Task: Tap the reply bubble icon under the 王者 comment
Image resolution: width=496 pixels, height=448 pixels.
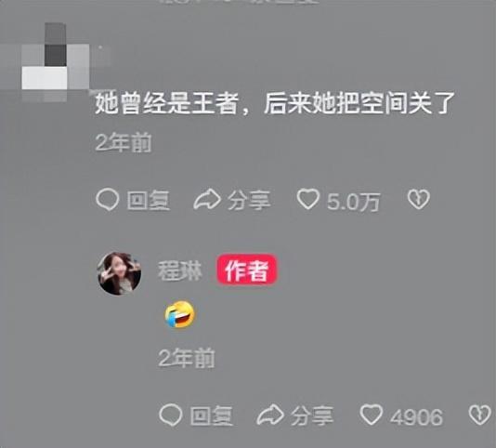Action: pos(108,200)
